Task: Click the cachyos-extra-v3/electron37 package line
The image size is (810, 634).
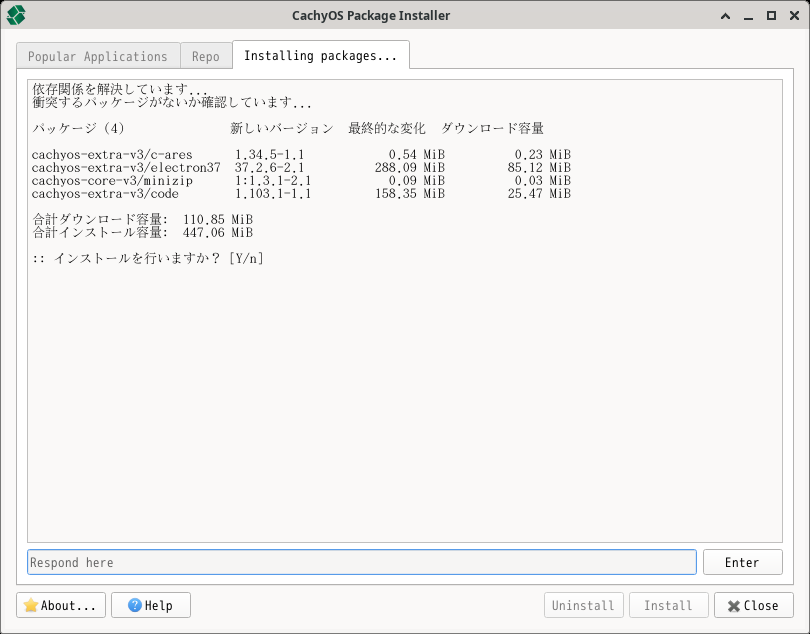Action: (301, 167)
